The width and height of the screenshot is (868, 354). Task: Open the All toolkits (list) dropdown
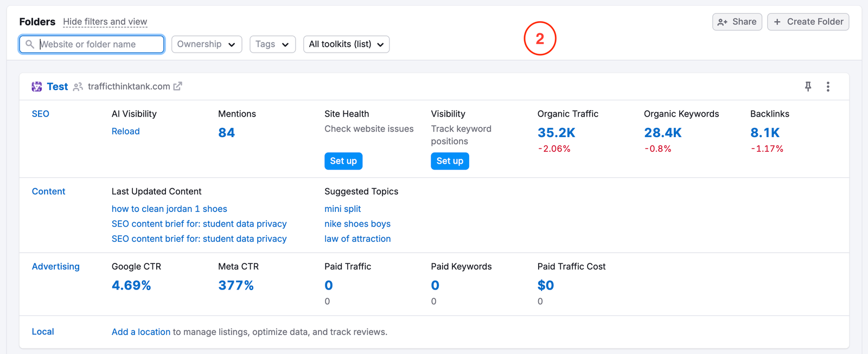(x=346, y=44)
